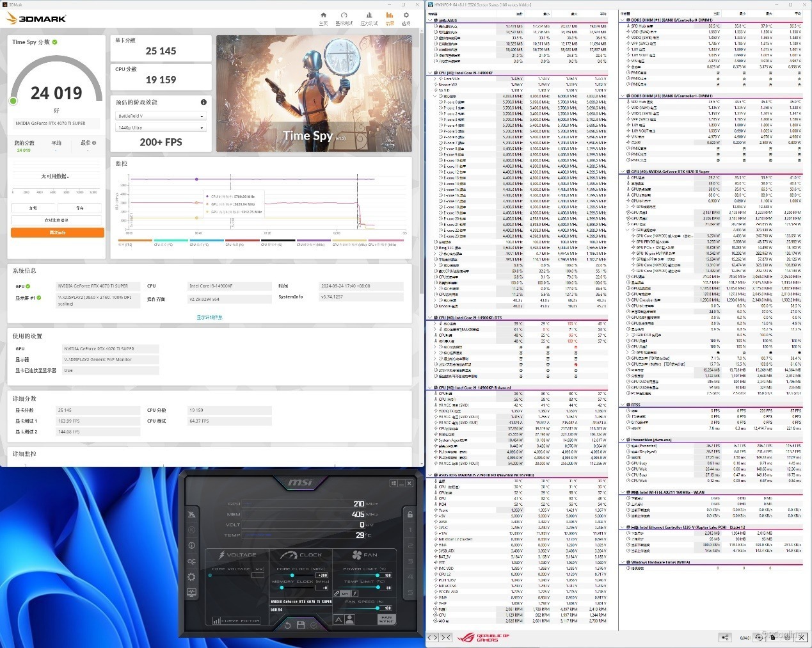Click the Afterburner OC Scanner icon
812x648 pixels.
tap(191, 561)
